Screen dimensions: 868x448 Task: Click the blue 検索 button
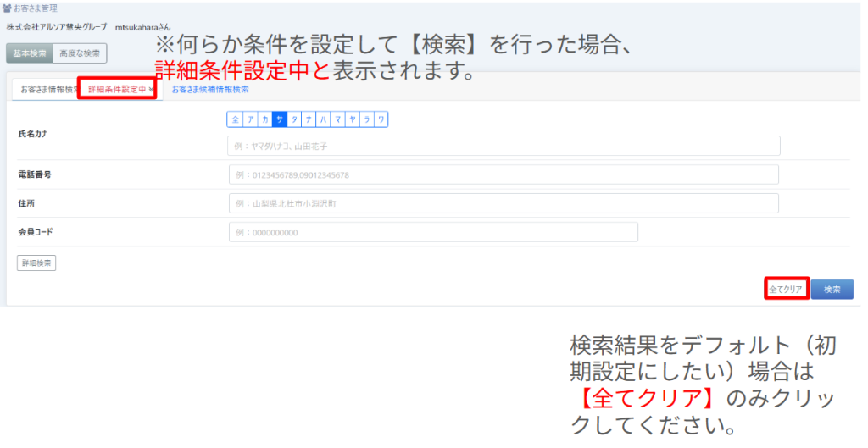pyautogui.click(x=832, y=290)
